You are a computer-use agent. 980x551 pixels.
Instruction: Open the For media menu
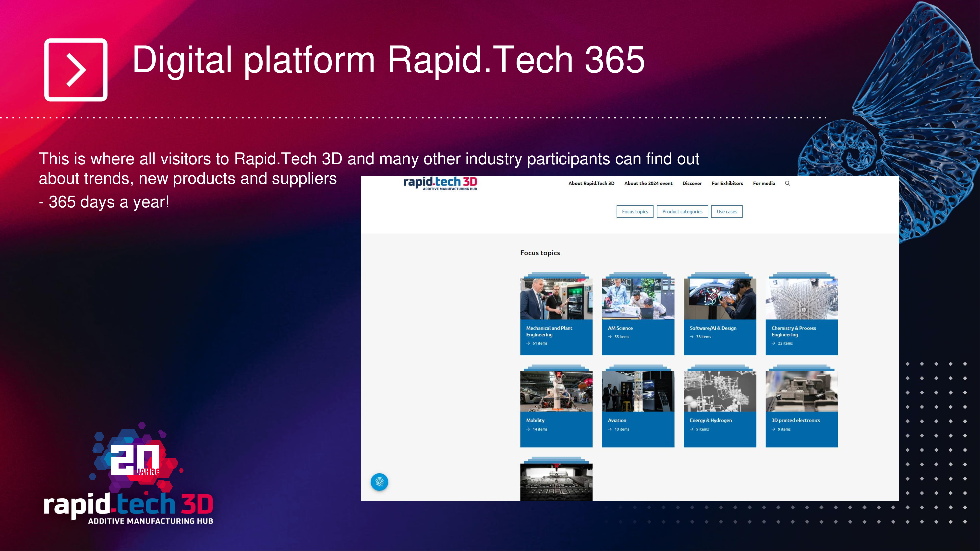pos(764,183)
